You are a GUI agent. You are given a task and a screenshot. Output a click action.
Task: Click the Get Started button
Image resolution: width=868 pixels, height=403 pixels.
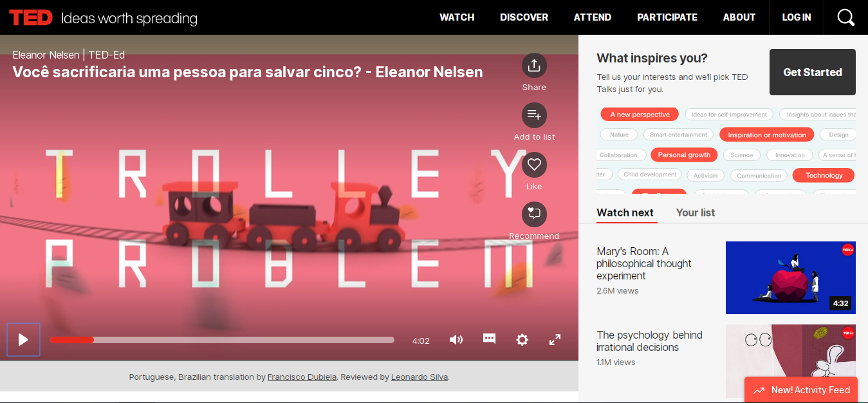click(813, 72)
